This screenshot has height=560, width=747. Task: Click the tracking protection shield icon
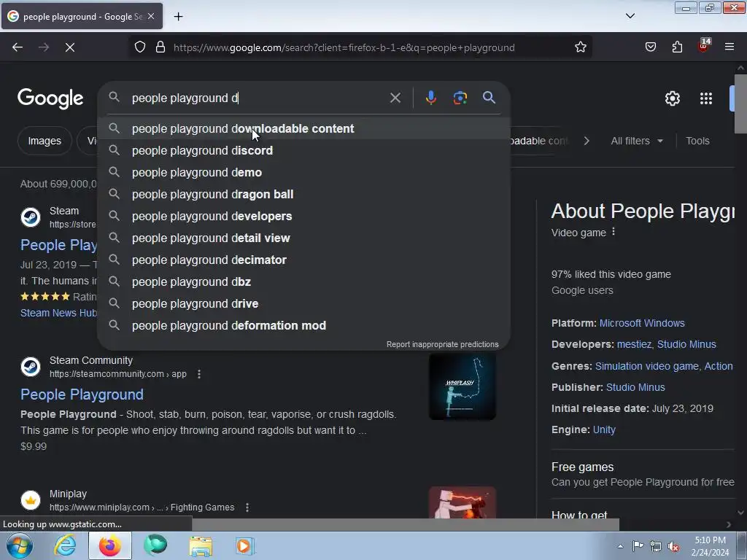tap(139, 47)
